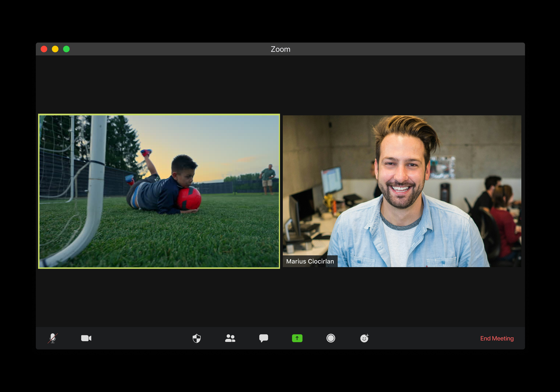
Task: Minimize the window with yellow button
Action: [x=55, y=49]
